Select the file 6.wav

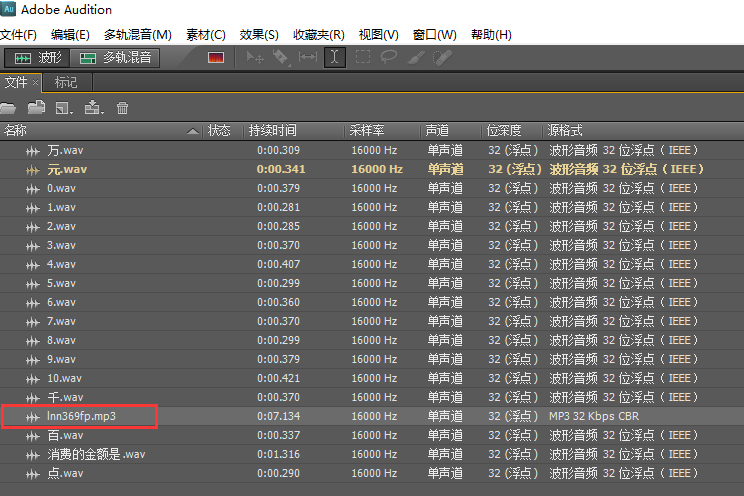click(x=372, y=302)
